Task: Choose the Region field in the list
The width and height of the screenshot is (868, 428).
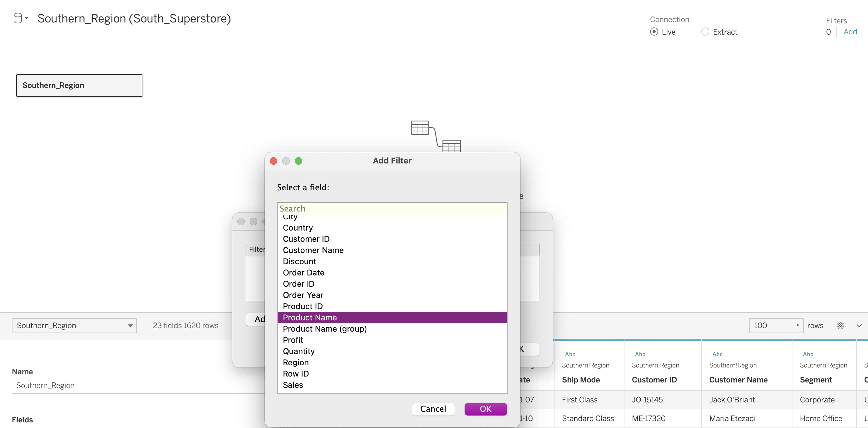Action: pos(295,362)
